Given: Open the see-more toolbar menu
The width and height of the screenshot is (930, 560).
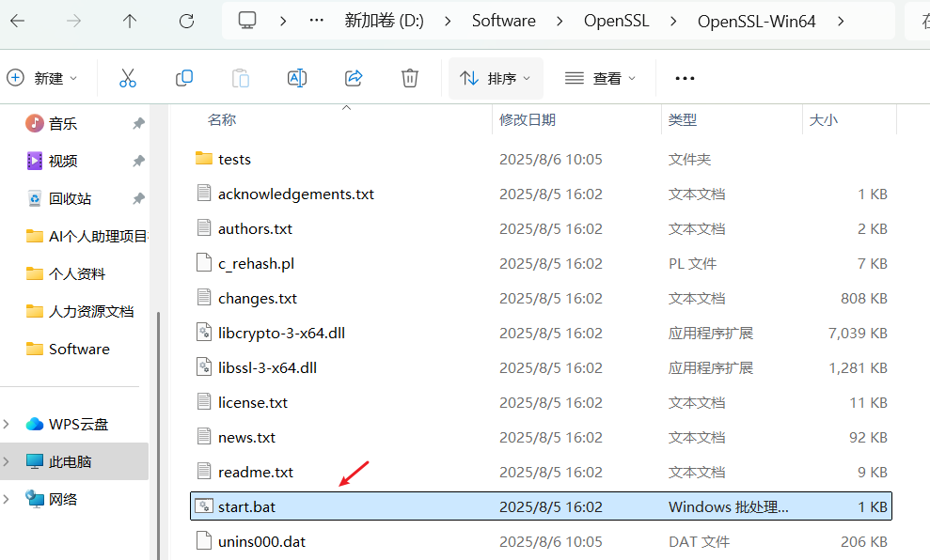Looking at the screenshot, I should point(684,78).
